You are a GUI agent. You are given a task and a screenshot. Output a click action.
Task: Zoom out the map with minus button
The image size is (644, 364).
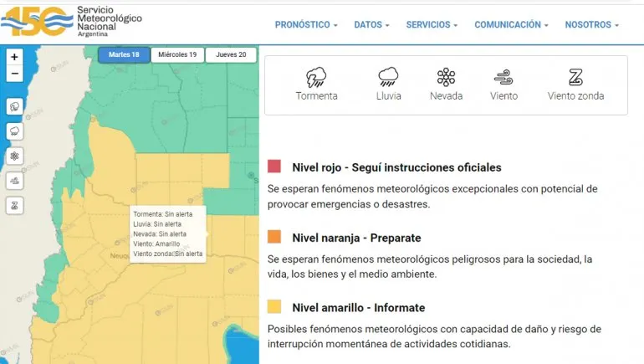pyautogui.click(x=14, y=74)
